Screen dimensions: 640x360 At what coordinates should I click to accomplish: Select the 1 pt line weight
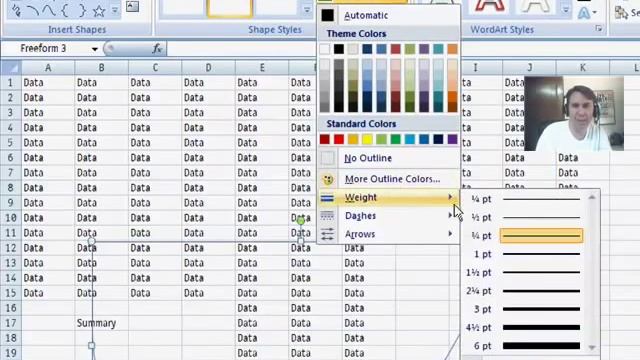point(525,254)
